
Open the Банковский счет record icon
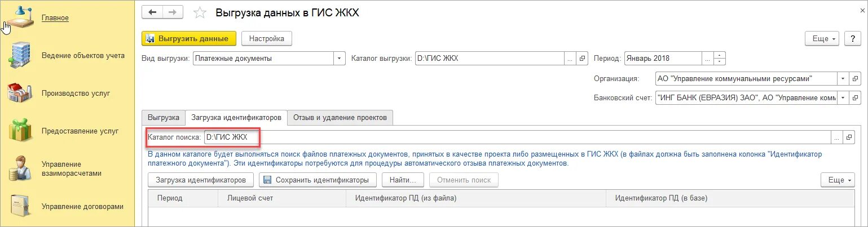click(855, 97)
